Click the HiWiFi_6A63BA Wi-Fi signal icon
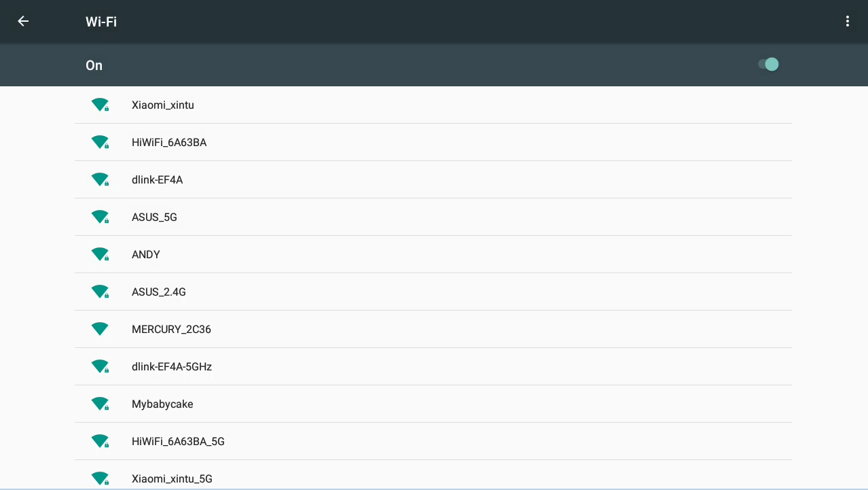868x490 pixels. (x=100, y=142)
